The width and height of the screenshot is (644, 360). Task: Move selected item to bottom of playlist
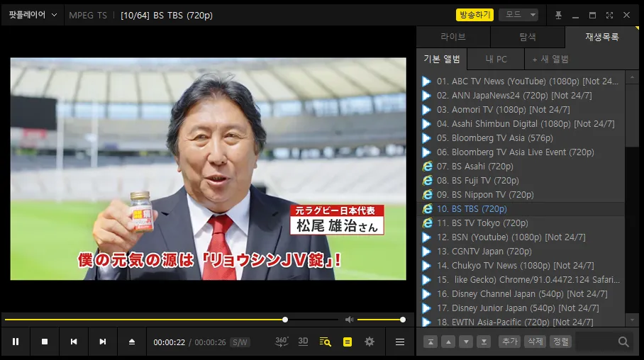point(484,342)
